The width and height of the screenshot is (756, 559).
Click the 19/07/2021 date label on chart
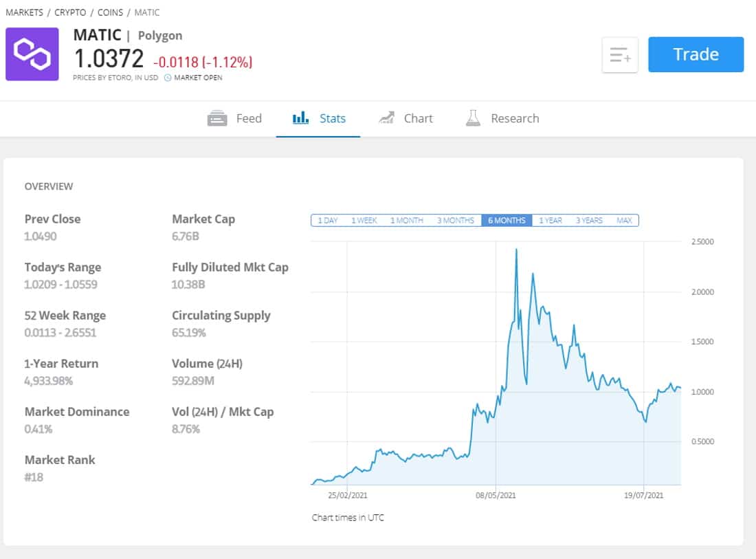644,495
